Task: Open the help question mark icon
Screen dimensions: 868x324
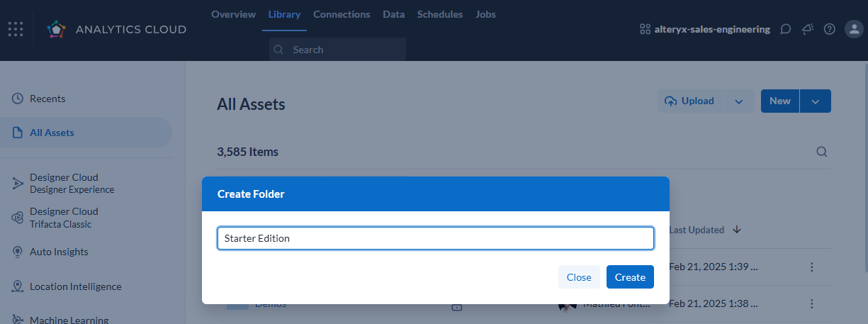Action: coord(830,29)
